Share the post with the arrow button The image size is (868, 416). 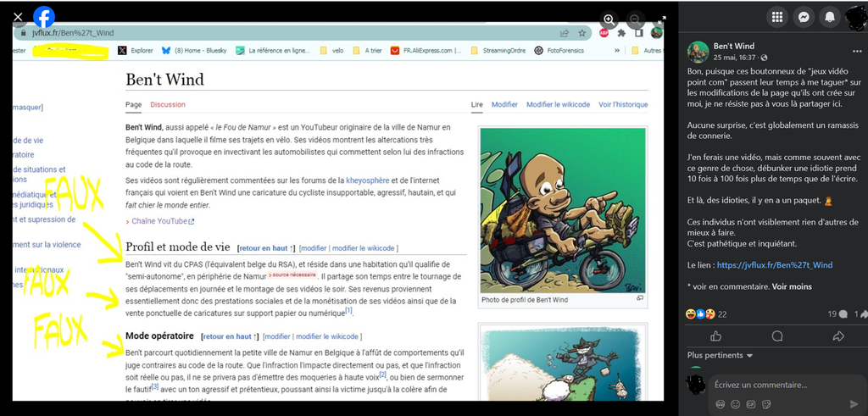pos(838,336)
